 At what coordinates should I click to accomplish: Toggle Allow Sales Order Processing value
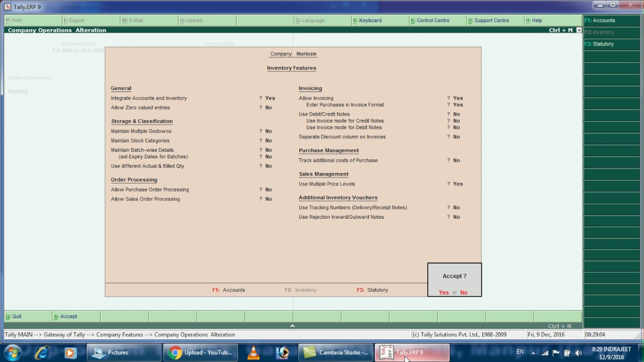point(269,199)
